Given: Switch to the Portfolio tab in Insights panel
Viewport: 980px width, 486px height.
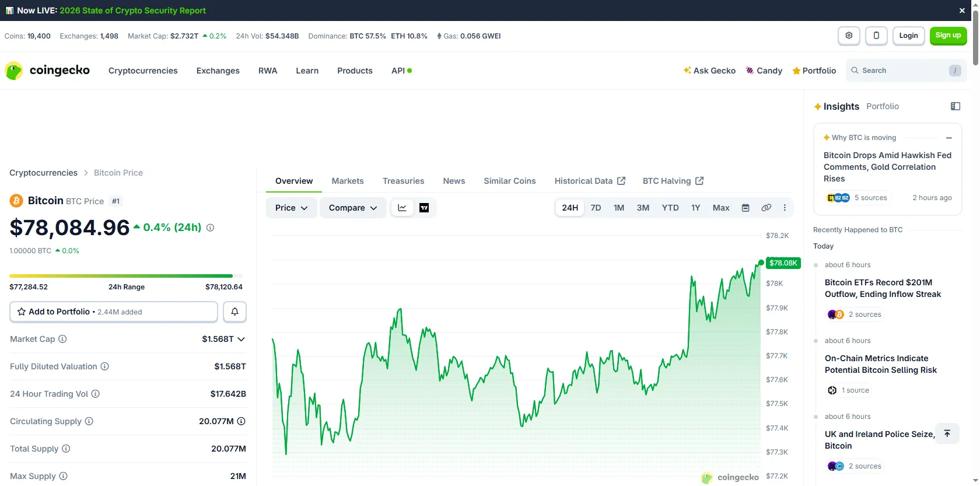Looking at the screenshot, I should (x=883, y=106).
